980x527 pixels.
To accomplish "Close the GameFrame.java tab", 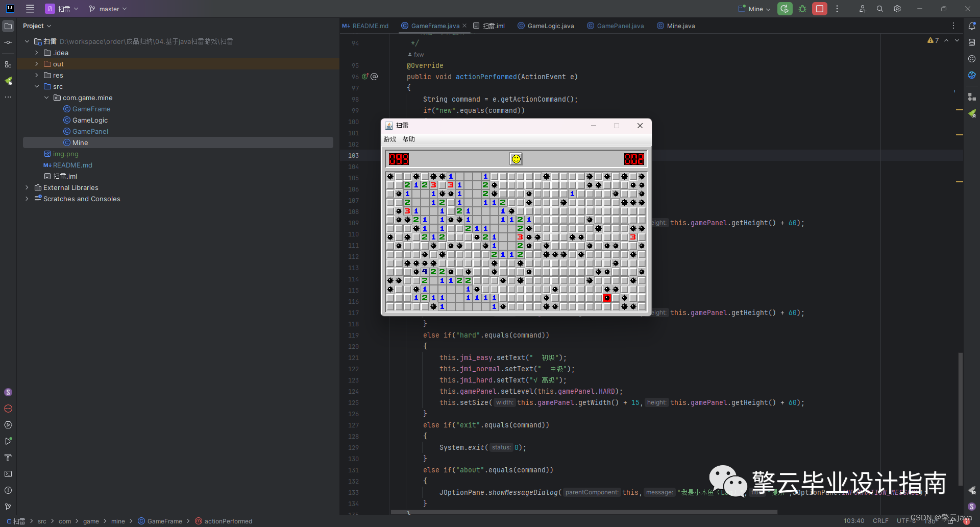I will [464, 26].
